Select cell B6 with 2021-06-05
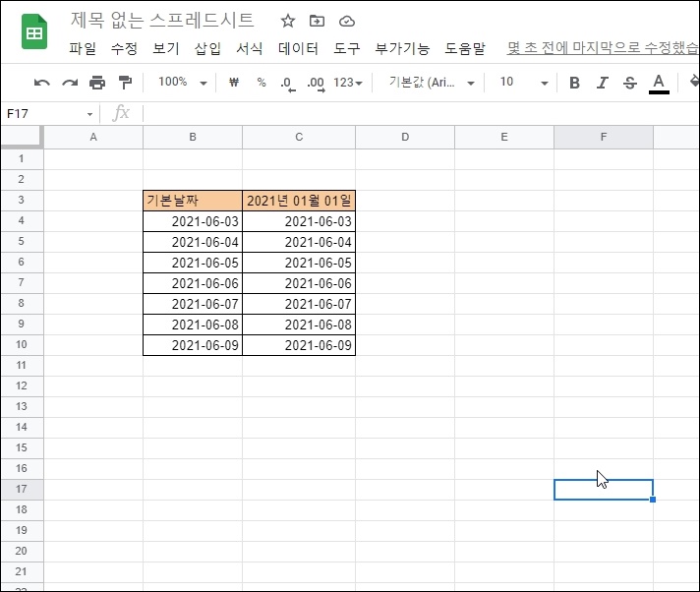Image resolution: width=700 pixels, height=592 pixels. [x=193, y=263]
